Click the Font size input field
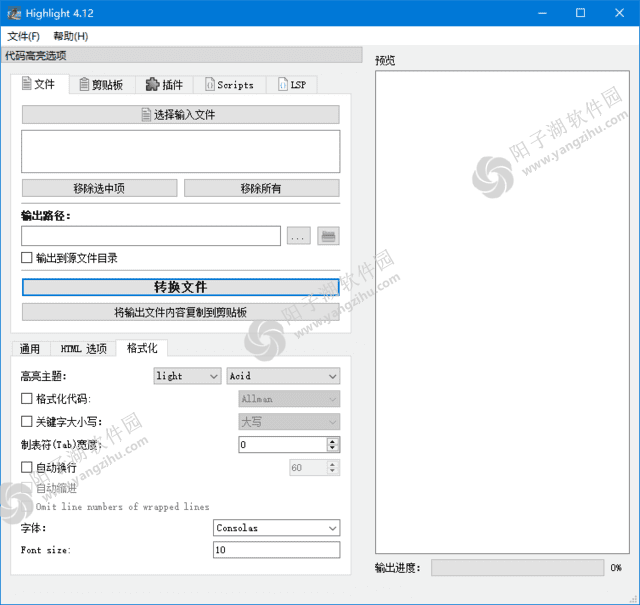Image resolution: width=640 pixels, height=605 pixels. click(276, 550)
